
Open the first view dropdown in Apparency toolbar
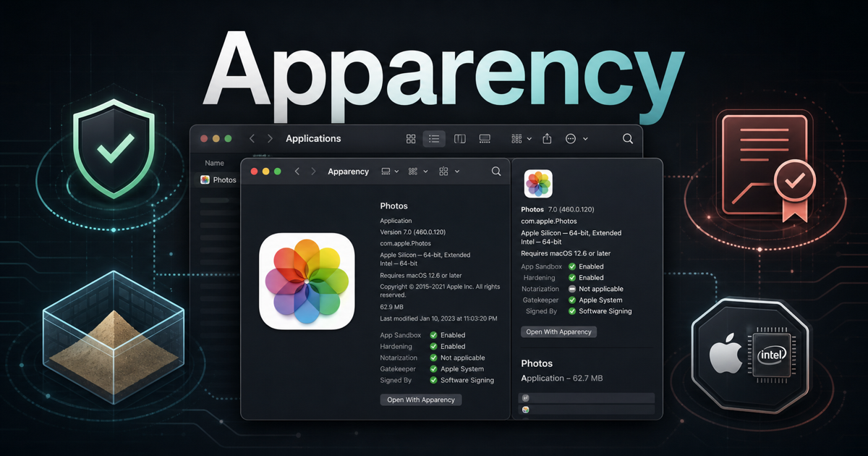point(390,172)
